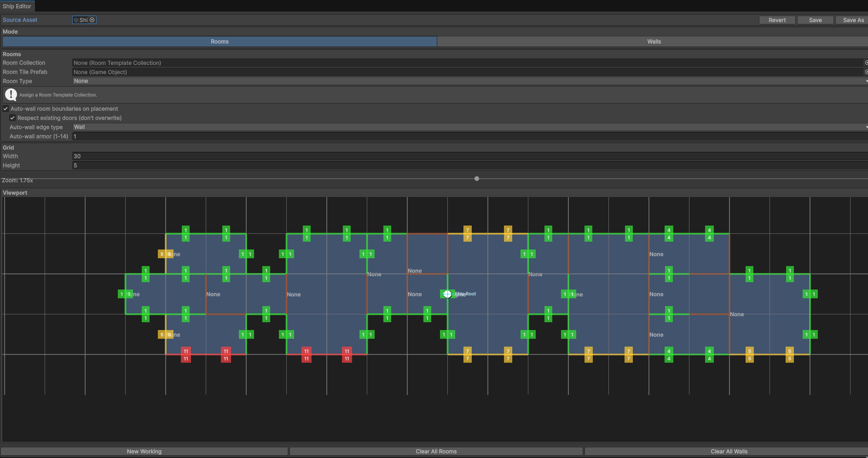Image resolution: width=868 pixels, height=458 pixels.
Task: Click the Source Asset object picker circle
Action: pyautogui.click(x=92, y=20)
